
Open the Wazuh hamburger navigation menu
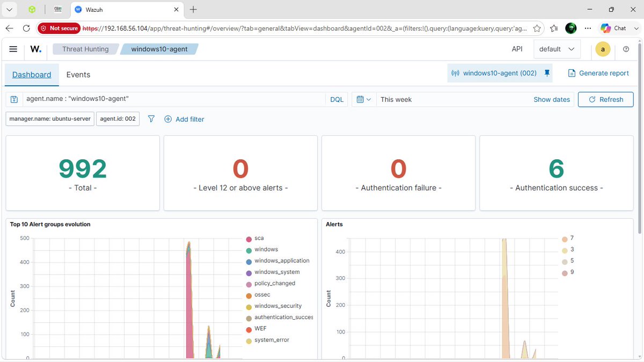[13, 49]
